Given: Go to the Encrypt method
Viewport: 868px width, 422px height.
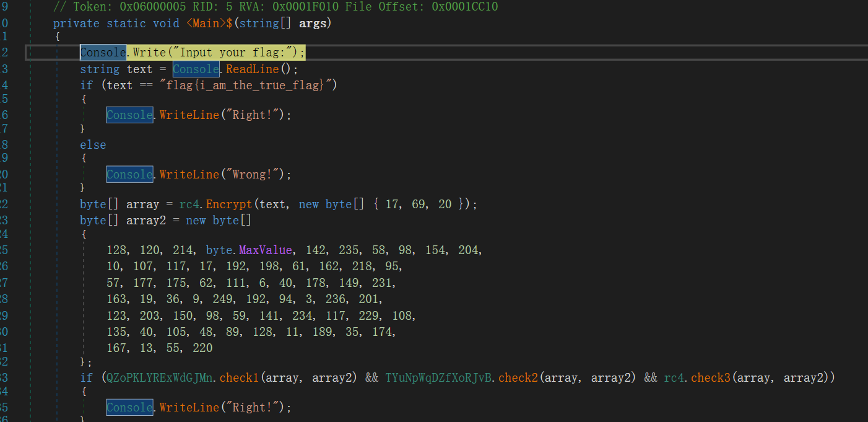Looking at the screenshot, I should [x=230, y=204].
